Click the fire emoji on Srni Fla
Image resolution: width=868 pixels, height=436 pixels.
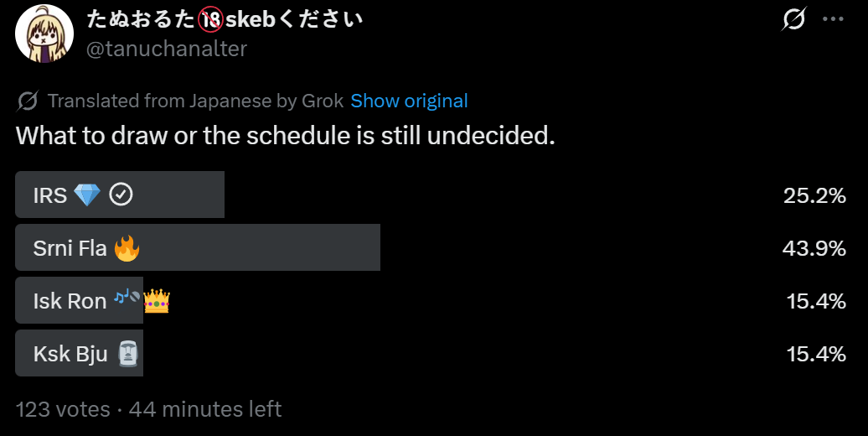coord(127,248)
